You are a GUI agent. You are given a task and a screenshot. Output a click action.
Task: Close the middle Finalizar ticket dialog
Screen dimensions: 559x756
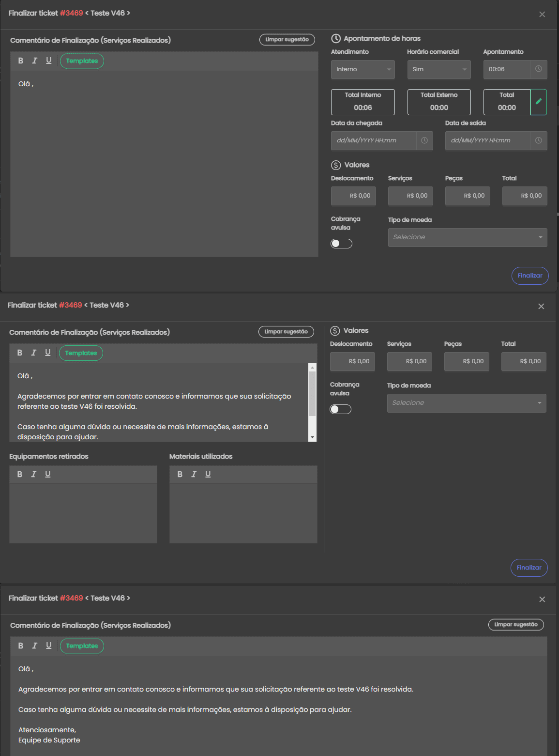point(541,307)
